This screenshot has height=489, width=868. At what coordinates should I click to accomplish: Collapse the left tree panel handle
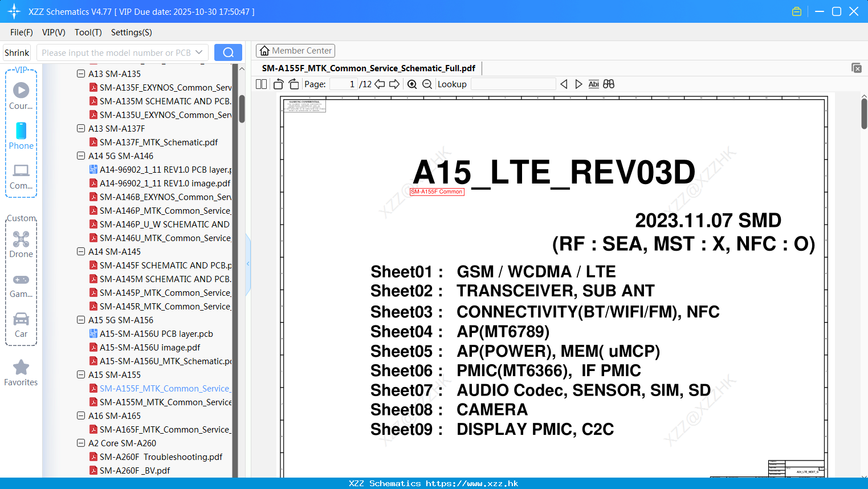[x=248, y=264]
